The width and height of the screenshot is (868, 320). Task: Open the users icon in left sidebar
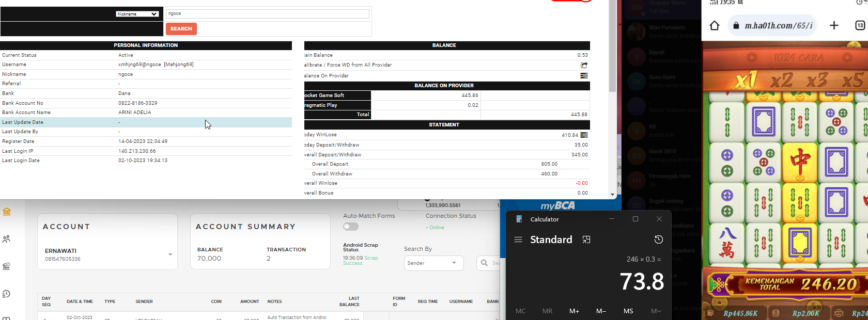[7, 239]
